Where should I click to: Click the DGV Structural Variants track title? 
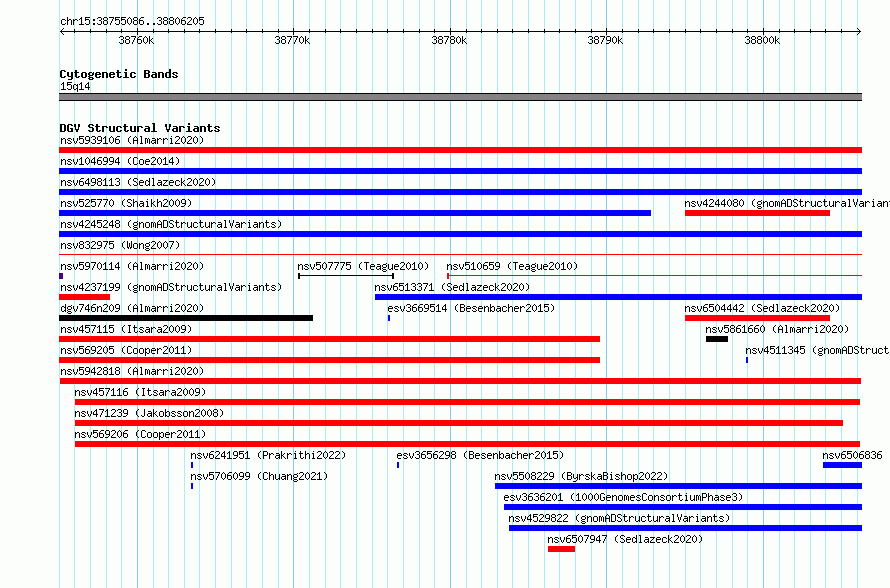tap(140, 128)
